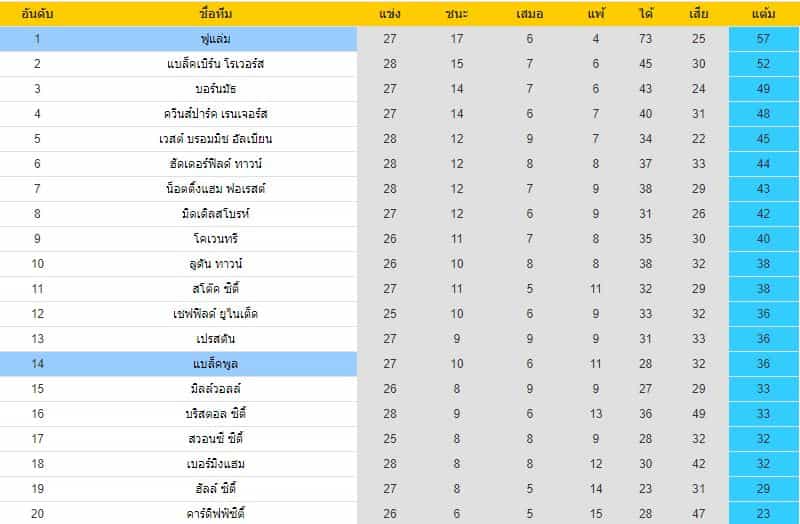Click the แข่ง matches played column header
This screenshot has width=800, height=524.
tap(390, 14)
